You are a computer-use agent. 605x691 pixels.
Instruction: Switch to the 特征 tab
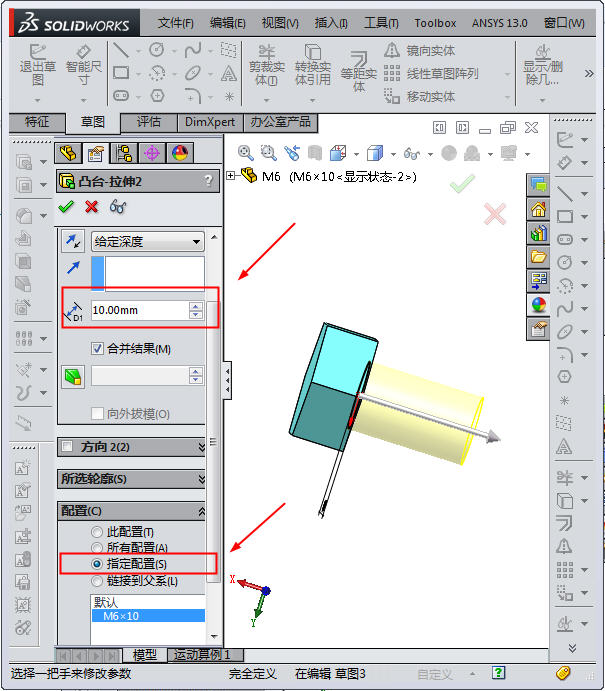click(37, 122)
